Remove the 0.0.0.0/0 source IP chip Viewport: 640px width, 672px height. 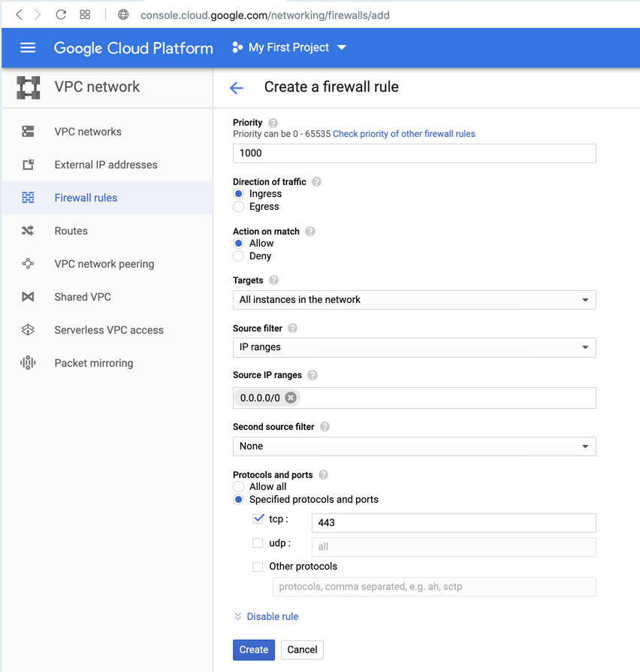coord(291,398)
